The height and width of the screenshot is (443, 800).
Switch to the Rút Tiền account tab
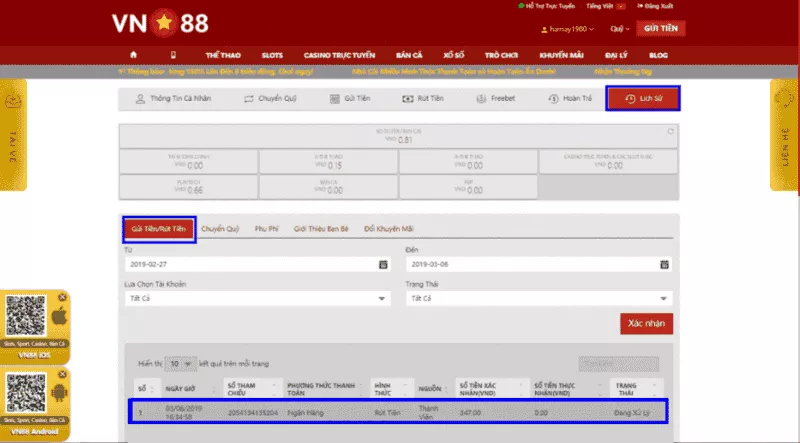pos(423,99)
